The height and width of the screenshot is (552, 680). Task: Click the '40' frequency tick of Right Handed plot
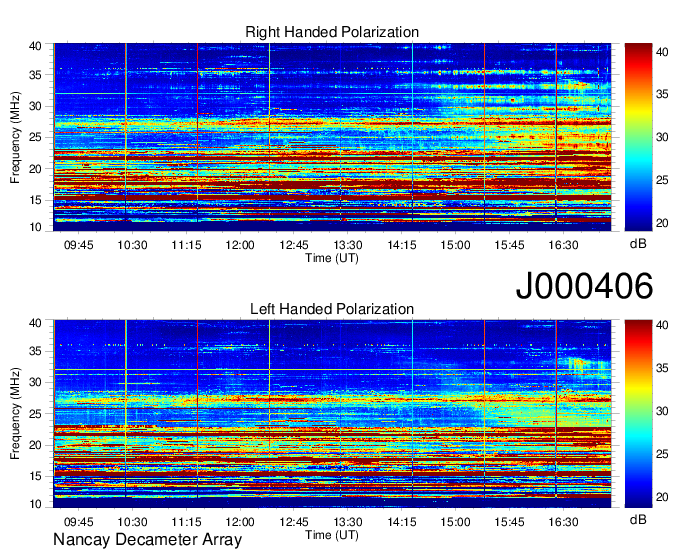point(35,46)
